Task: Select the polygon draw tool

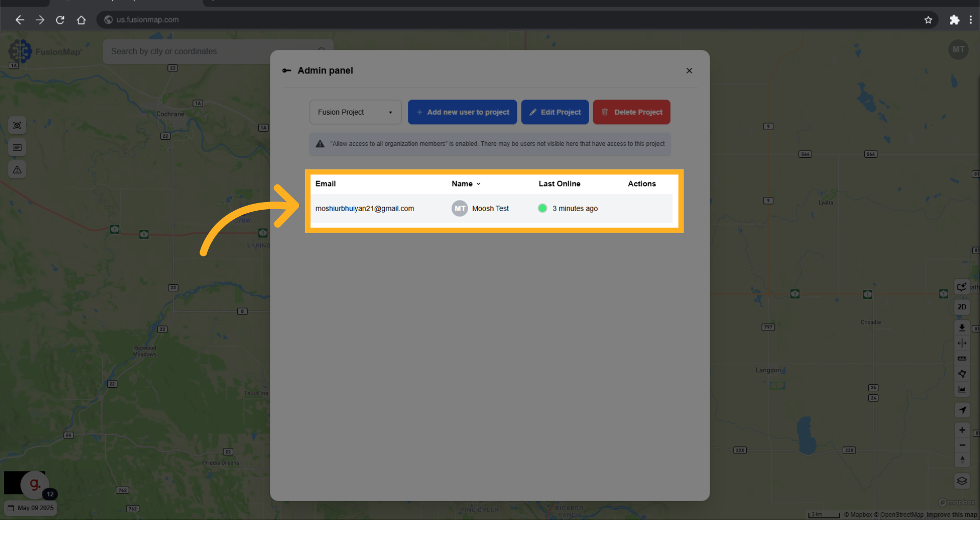Action: 962,374
